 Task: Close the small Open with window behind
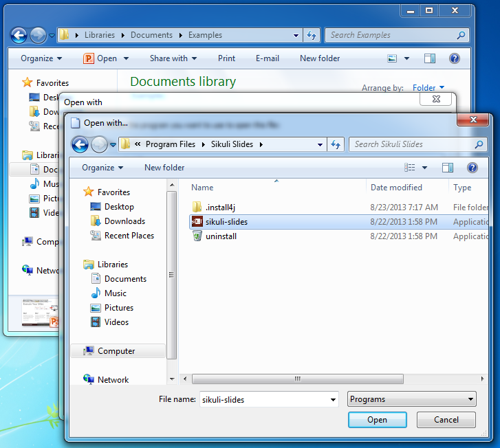point(436,99)
